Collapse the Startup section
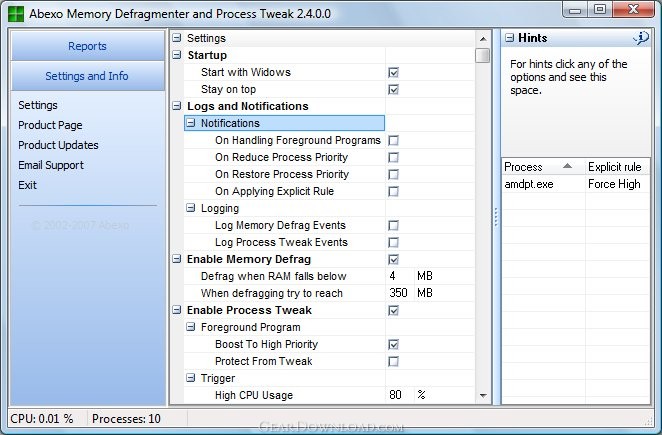This screenshot has width=662, height=435. click(177, 55)
